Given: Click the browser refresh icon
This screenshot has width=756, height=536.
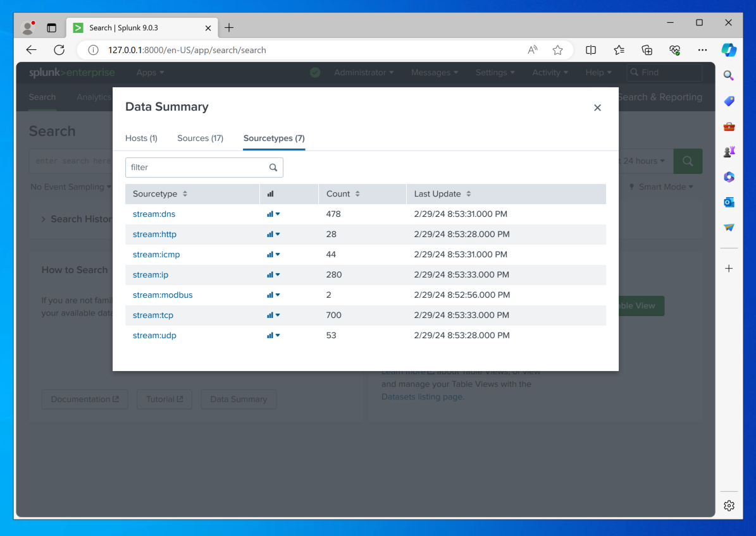Looking at the screenshot, I should click(x=59, y=50).
